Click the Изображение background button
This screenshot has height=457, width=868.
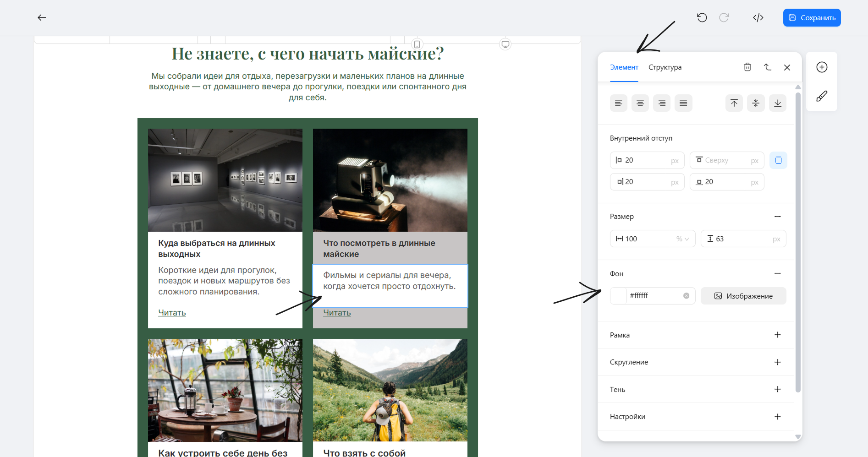click(743, 296)
